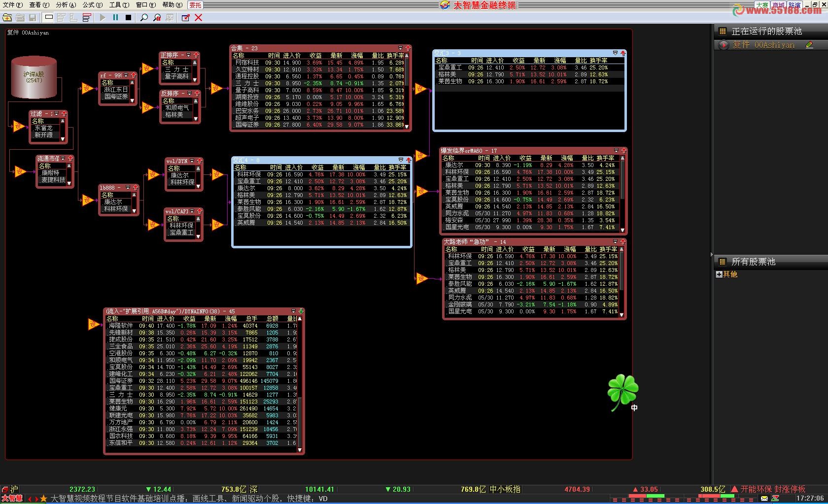The image size is (828, 504).
Task: Click the magnifier search toolbar icon
Action: click(144, 18)
